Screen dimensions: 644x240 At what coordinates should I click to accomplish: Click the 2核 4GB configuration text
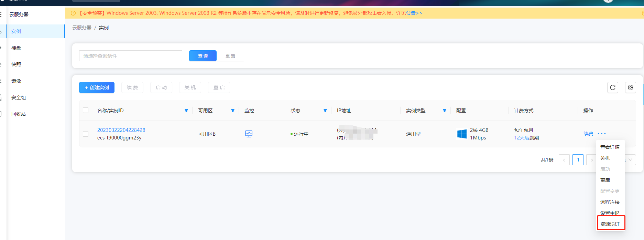click(479, 130)
